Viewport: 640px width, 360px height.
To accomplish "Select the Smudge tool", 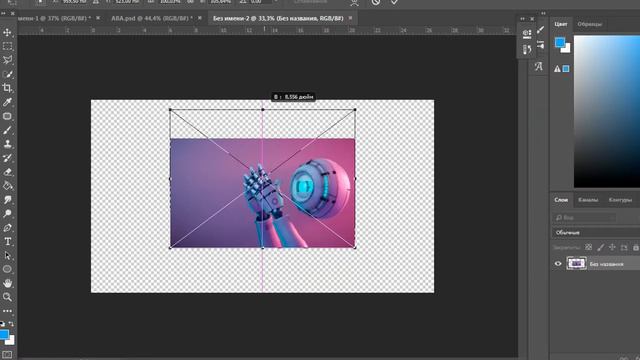I will pos(7,200).
